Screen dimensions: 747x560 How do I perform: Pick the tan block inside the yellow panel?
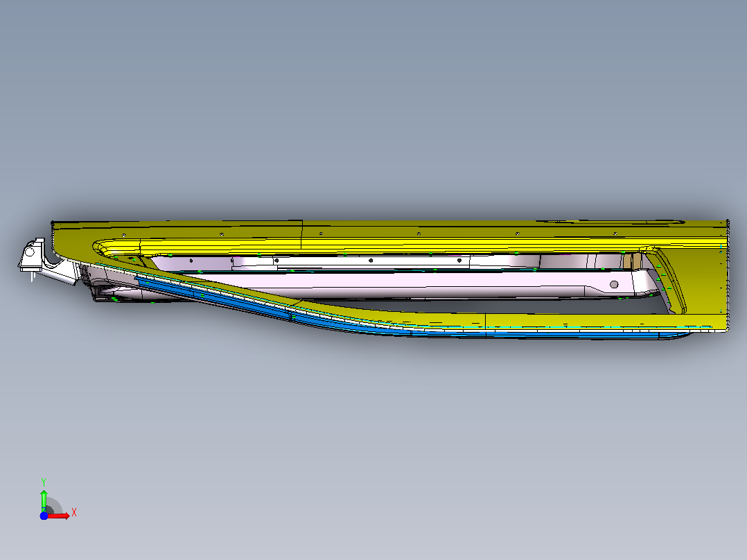(632, 261)
